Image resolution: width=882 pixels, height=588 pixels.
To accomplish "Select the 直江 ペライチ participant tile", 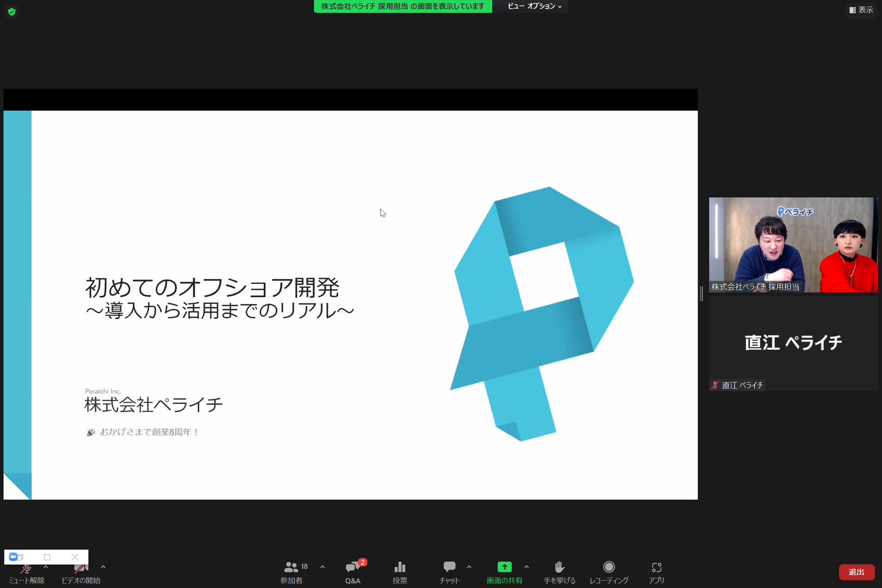I will tap(793, 343).
